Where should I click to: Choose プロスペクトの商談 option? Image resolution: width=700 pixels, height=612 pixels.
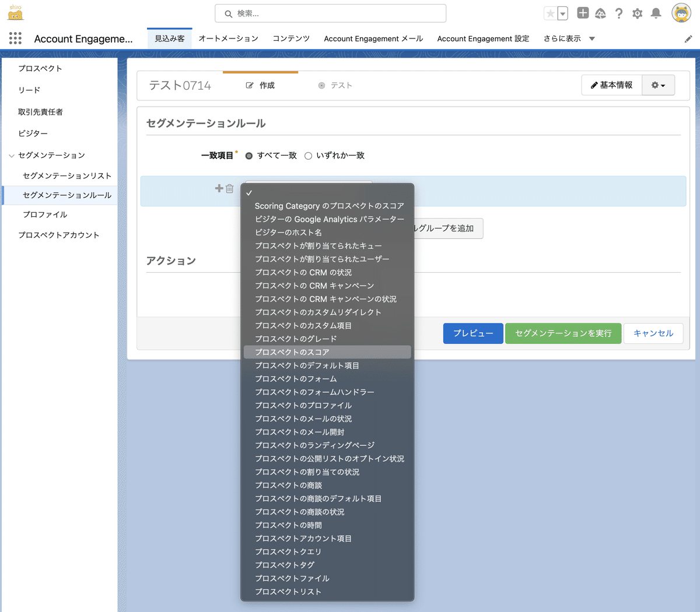point(327,486)
